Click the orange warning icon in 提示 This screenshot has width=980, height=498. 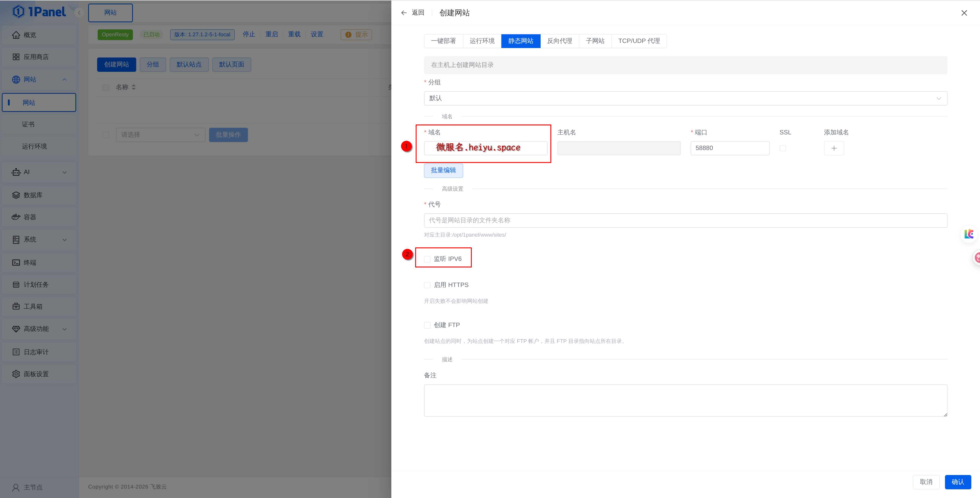click(x=348, y=34)
